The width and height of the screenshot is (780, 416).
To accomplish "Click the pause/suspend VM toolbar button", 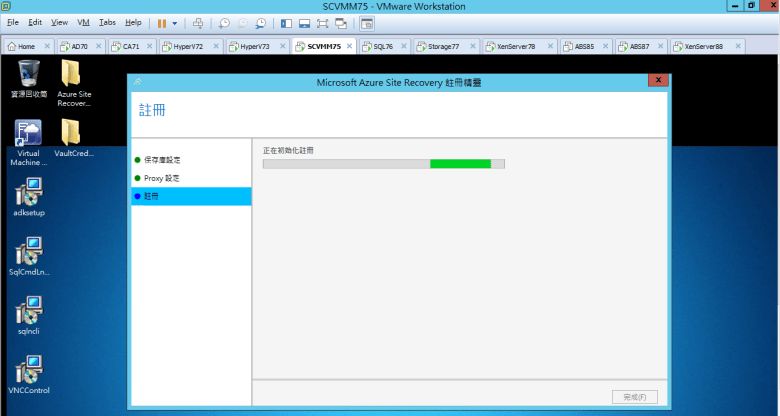I will (161, 22).
